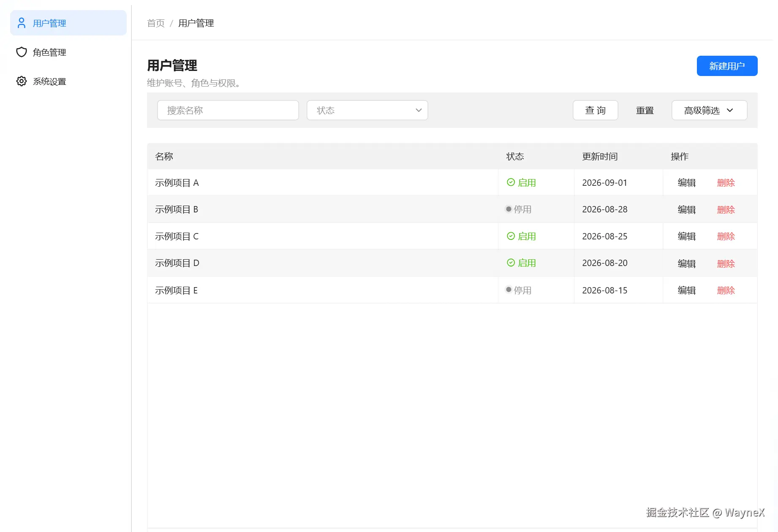Viewport: 778px width, 532px height.
Task: Click the user icon beside 用户管理
Action: tap(22, 23)
